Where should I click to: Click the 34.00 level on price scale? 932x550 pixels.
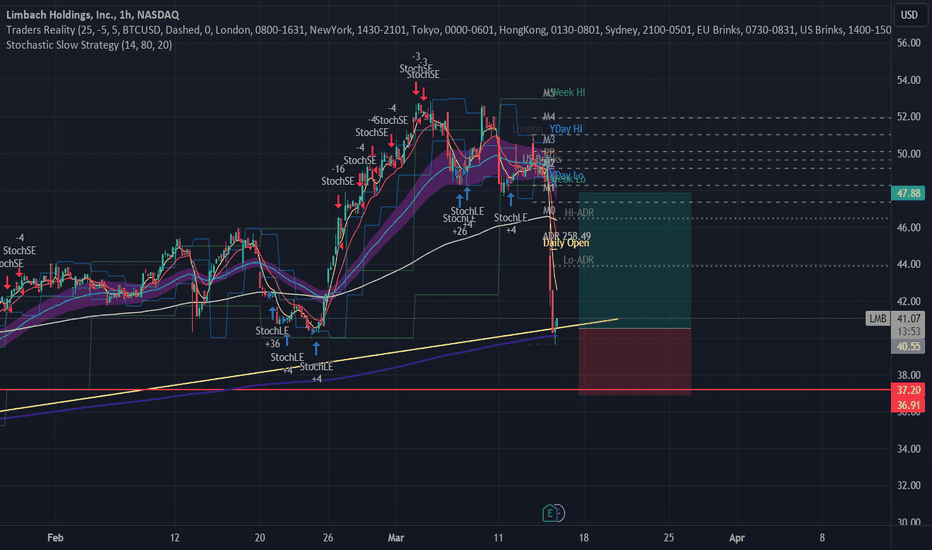[908, 449]
